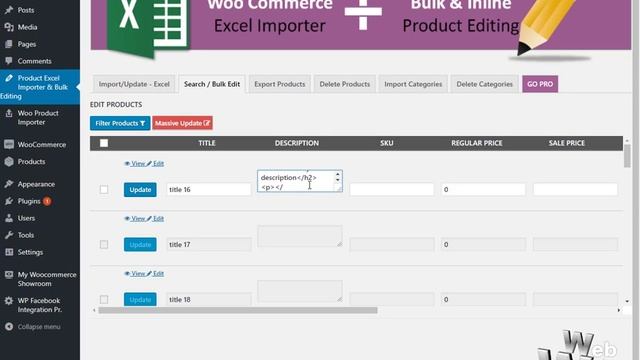Viewport: 640px width, 360px height.
Task: Click the DESCRIPTION column header
Action: (x=297, y=143)
